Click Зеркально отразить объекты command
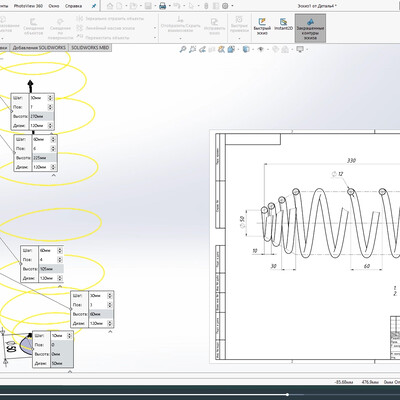 [x=110, y=19]
